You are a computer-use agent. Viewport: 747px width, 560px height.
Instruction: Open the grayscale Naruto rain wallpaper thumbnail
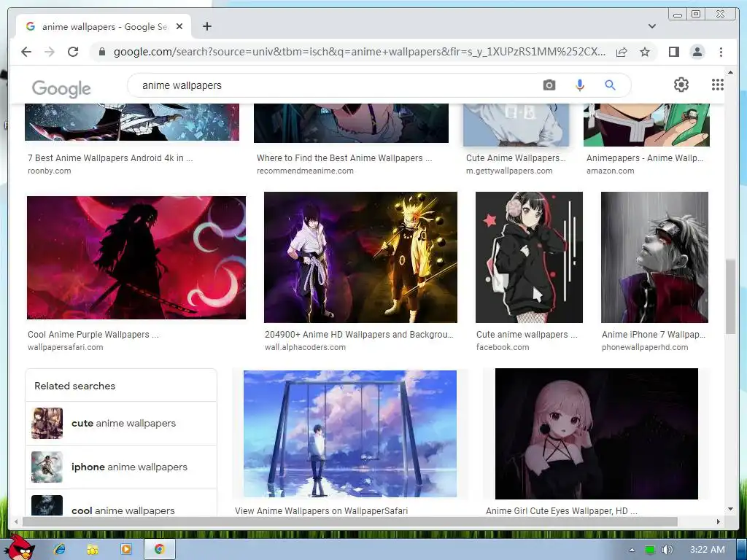pyautogui.click(x=654, y=257)
